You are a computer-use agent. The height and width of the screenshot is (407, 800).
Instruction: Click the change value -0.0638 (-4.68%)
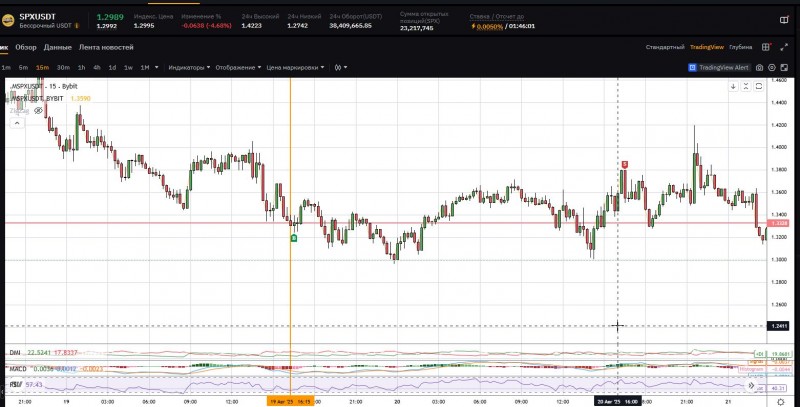click(207, 26)
